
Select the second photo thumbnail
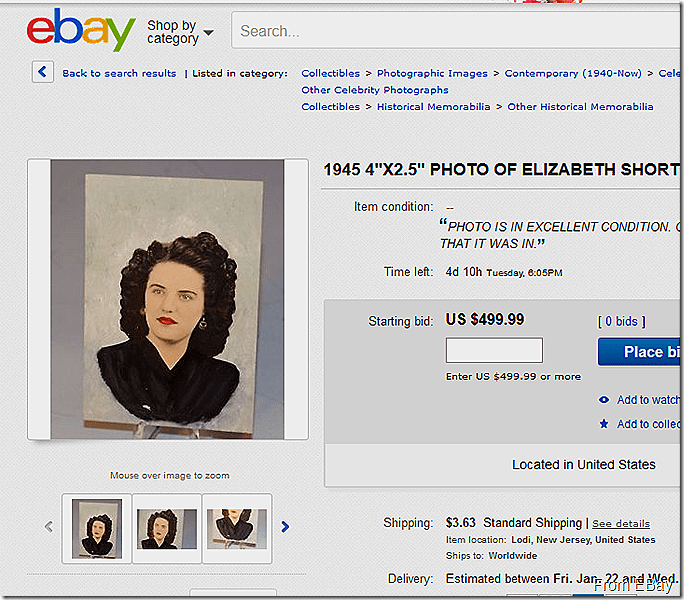(167, 527)
